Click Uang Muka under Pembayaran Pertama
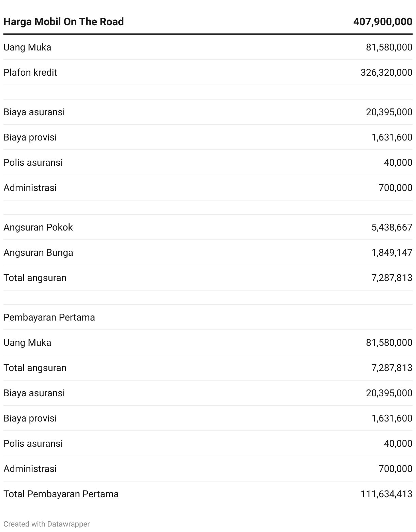The width and height of the screenshot is (416, 532). pos(27,343)
